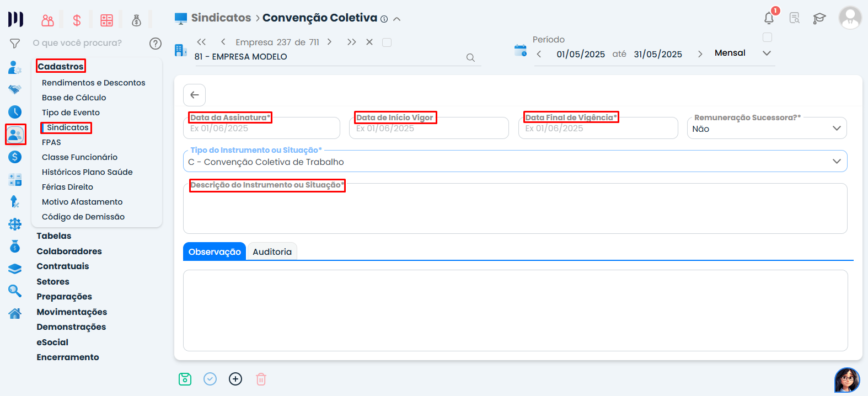Switch to the Auditoria tab
This screenshot has height=396, width=868.
tap(272, 251)
